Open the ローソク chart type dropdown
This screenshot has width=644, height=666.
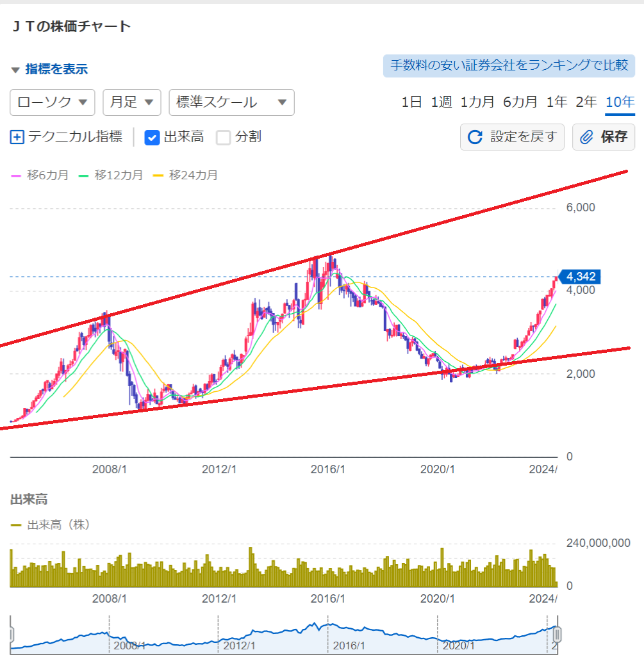pyautogui.click(x=53, y=102)
